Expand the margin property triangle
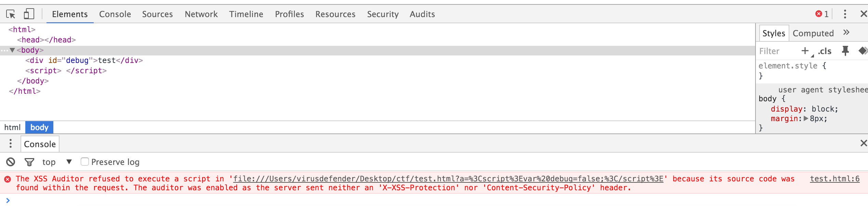Viewport: 868px width, 206px height. (806, 118)
